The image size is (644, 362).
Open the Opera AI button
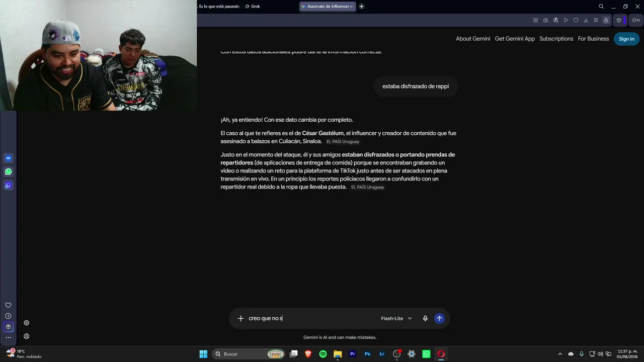[x=636, y=20]
